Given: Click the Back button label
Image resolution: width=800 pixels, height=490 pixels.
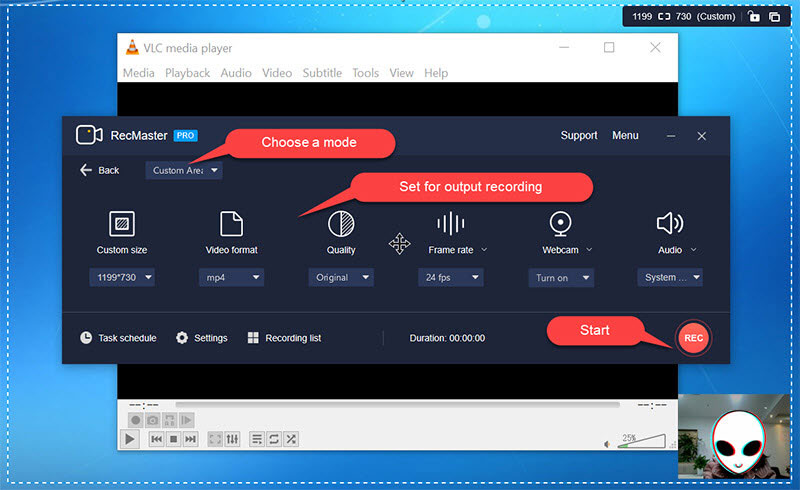Looking at the screenshot, I should click(x=109, y=170).
